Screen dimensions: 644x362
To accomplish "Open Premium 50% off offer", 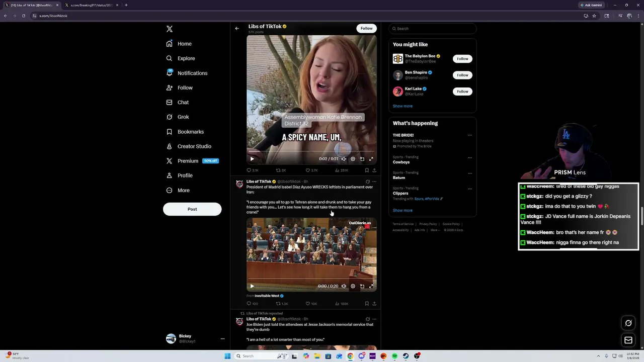I will (192, 161).
